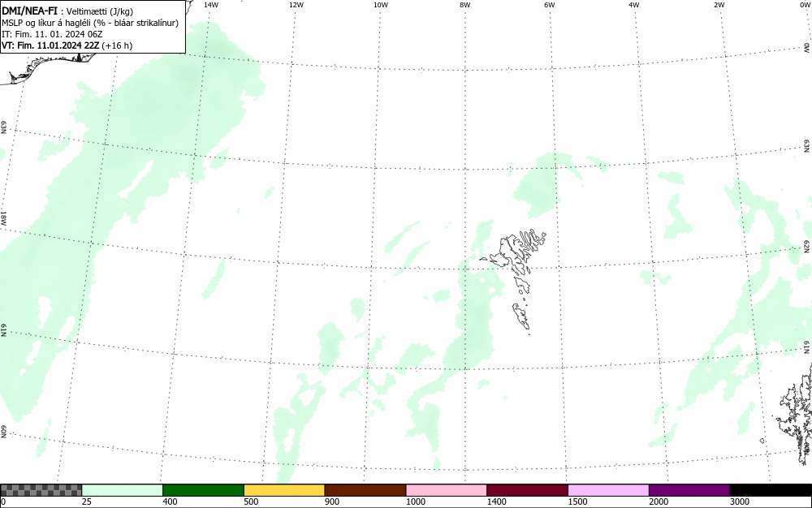Click the "4W" longitude label
The width and height of the screenshot is (812, 508).
pos(634,5)
